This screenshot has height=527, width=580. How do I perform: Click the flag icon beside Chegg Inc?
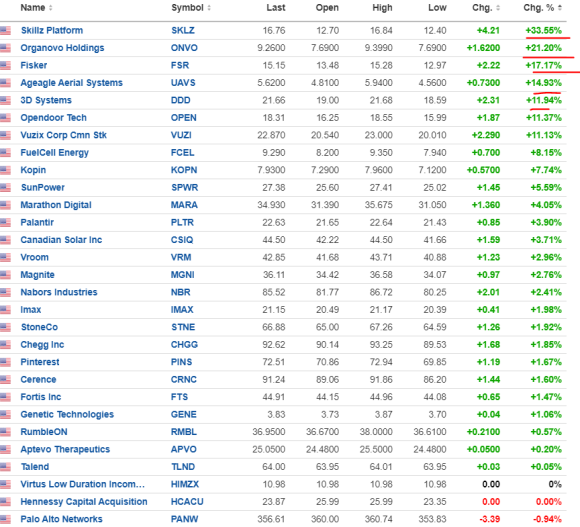tap(6, 345)
